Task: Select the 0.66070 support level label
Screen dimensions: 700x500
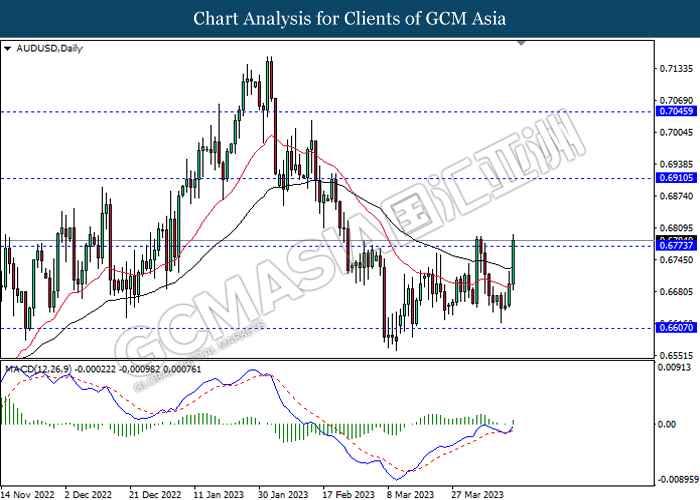Action: (x=676, y=328)
